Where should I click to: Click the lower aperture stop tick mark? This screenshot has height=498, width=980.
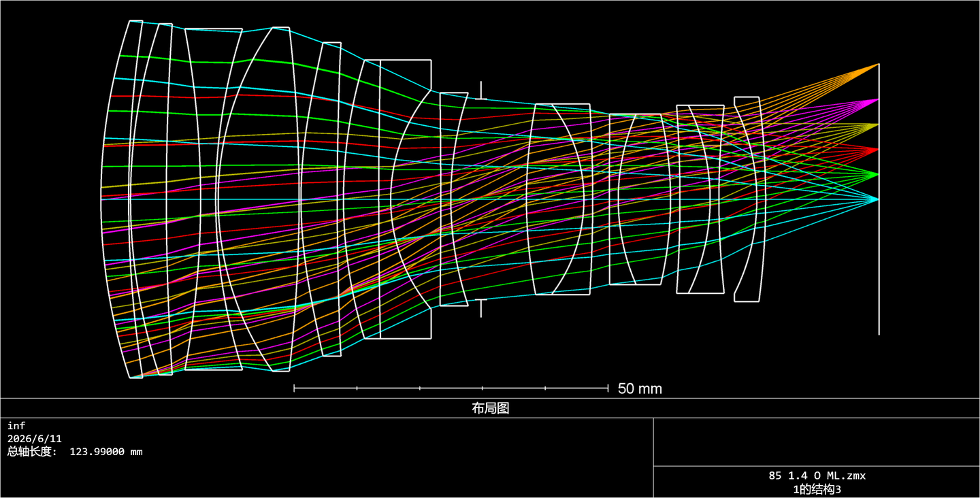481,308
